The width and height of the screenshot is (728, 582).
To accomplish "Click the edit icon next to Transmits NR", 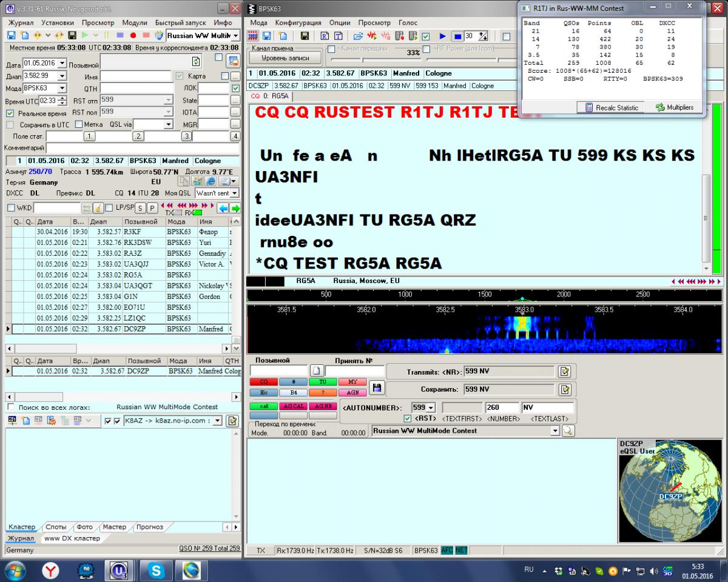I will click(x=564, y=372).
